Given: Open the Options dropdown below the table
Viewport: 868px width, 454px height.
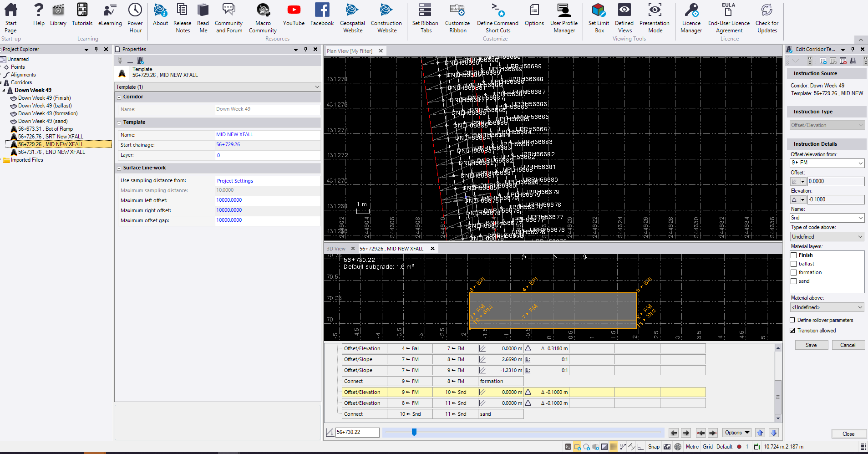Looking at the screenshot, I should click(737, 433).
